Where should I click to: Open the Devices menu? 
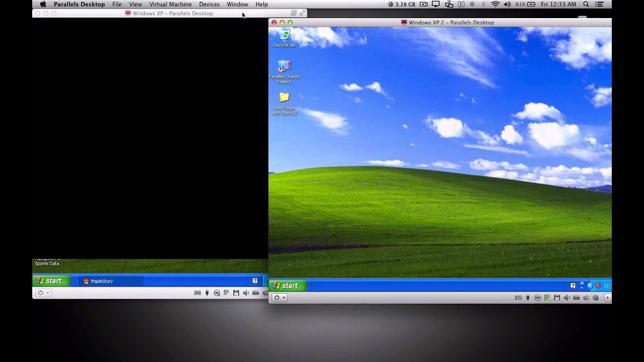209,4
